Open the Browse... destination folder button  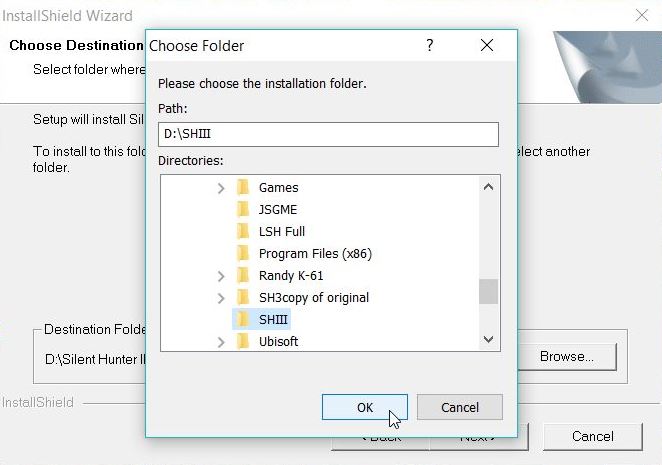point(567,356)
